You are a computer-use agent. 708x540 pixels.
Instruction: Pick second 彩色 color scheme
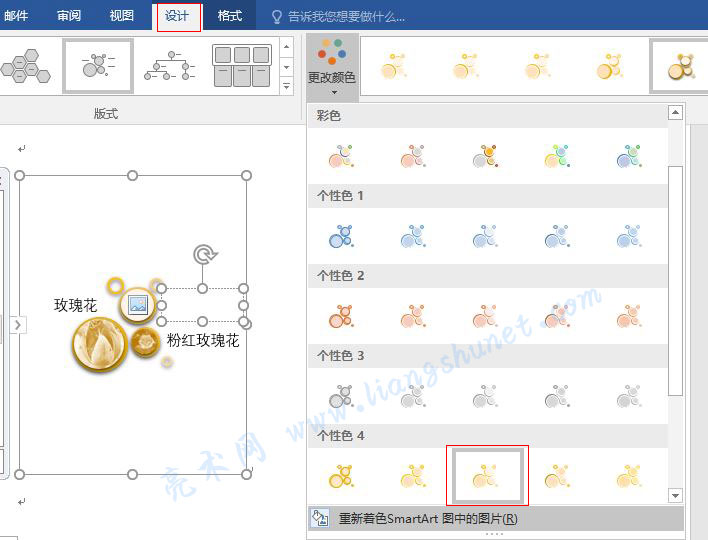coord(413,156)
